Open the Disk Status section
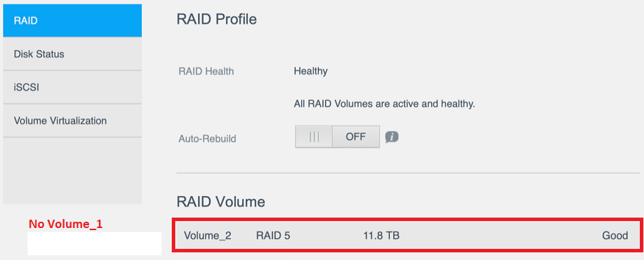The width and height of the screenshot is (644, 260). point(72,54)
